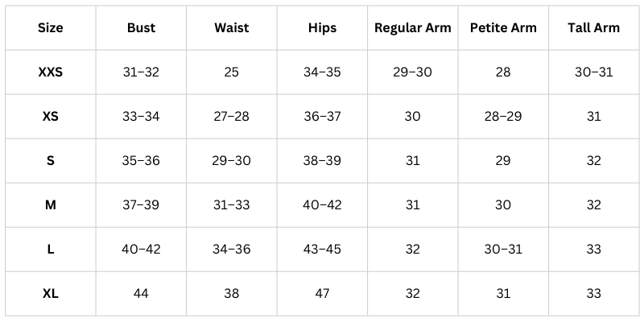Select the Bust column header
The image size is (644, 322).
click(141, 28)
